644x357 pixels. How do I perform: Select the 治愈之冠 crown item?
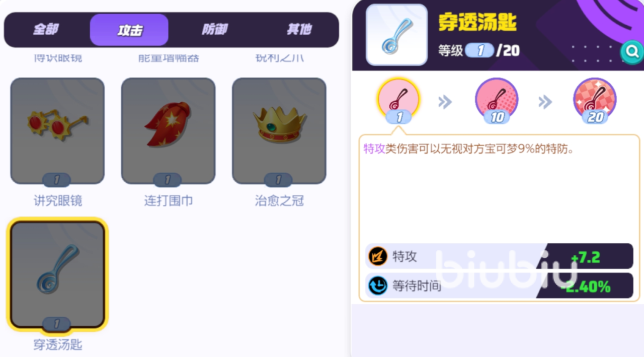(279, 131)
